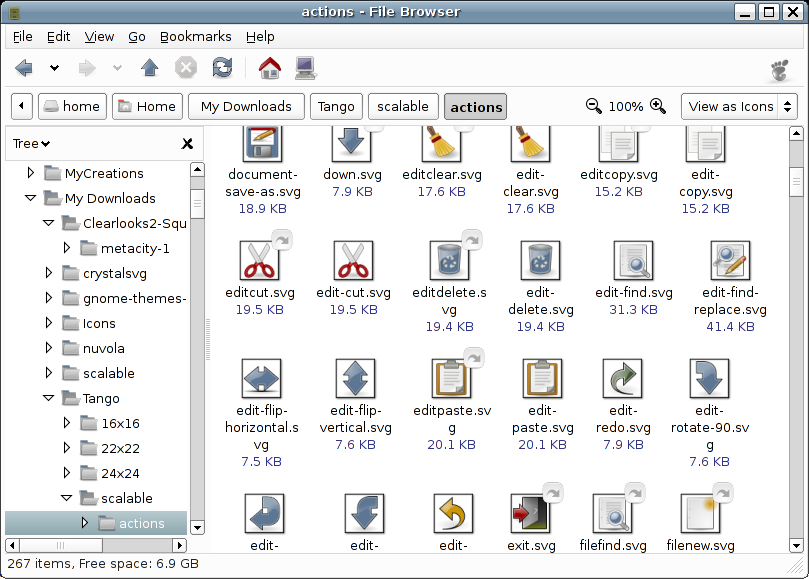
Task: Reload the current folder
Action: click(222, 68)
